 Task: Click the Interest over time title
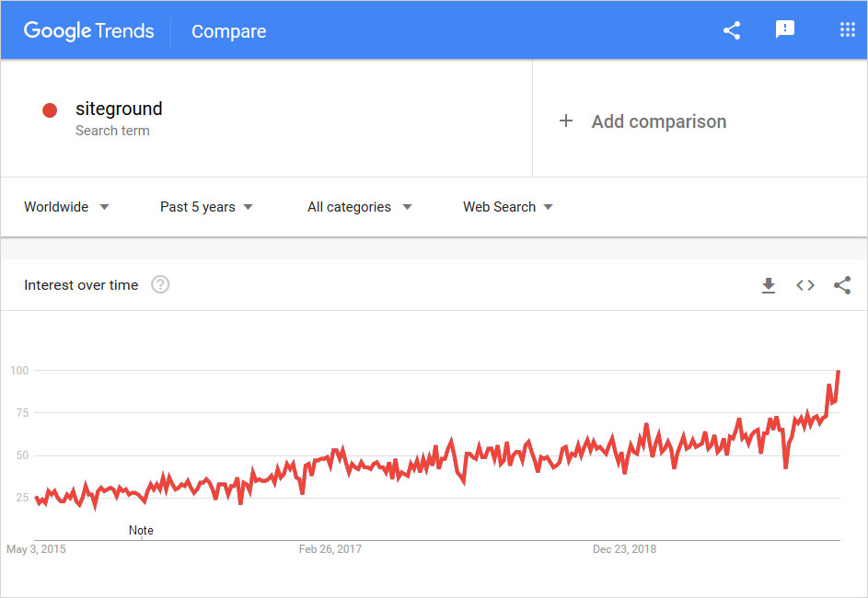coord(81,285)
